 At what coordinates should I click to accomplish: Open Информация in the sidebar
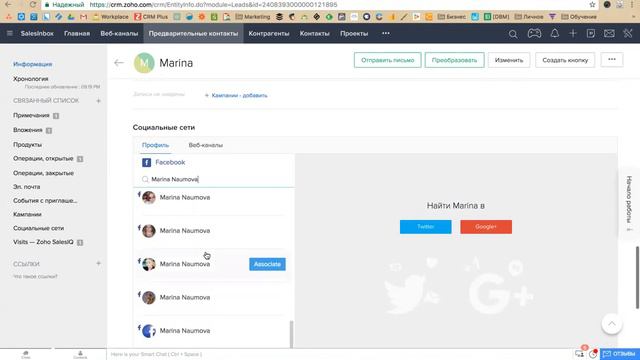click(33, 64)
